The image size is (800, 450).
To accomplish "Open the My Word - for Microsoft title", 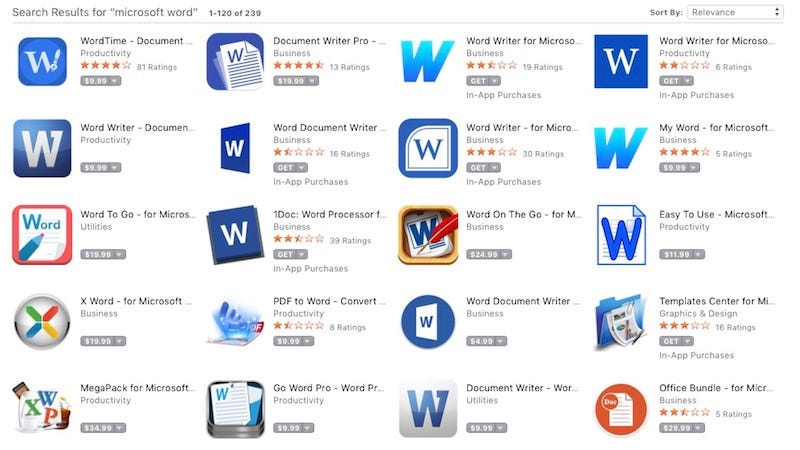I will [716, 128].
